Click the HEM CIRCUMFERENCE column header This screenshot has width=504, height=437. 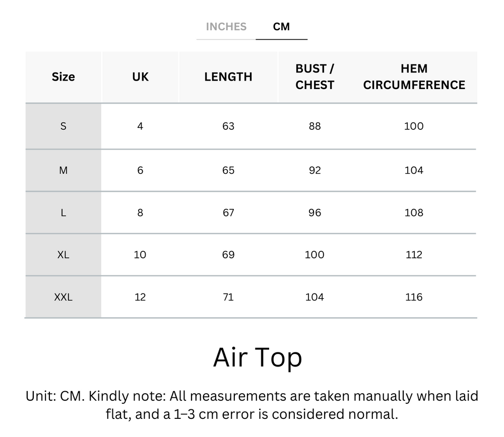[414, 77]
